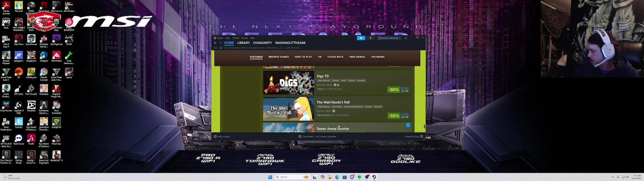The image size is (644, 181).
Task: Open Microsoft Edge from the taskbar
Action: pos(337,177)
